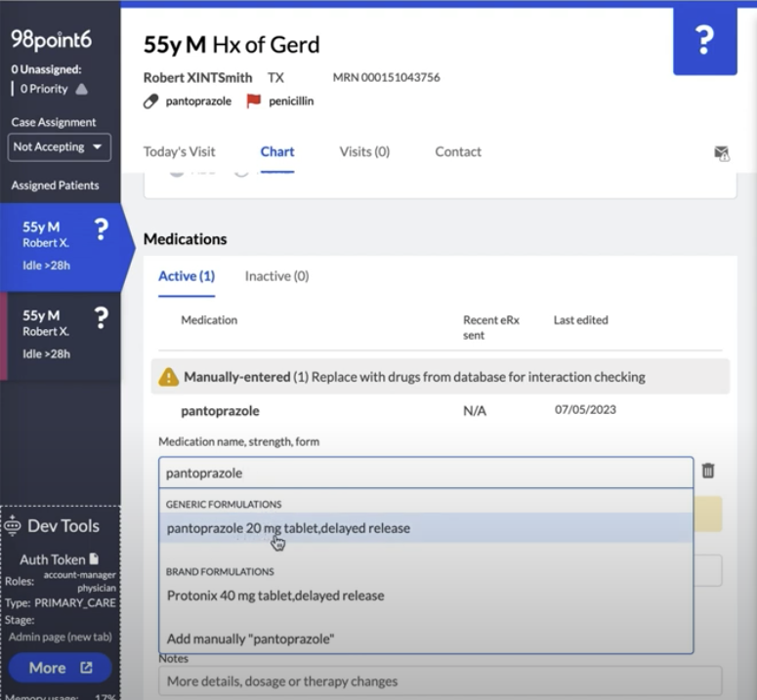Click the large blue question mark help button
Image resolution: width=757 pixels, height=700 pixels.
click(x=705, y=41)
